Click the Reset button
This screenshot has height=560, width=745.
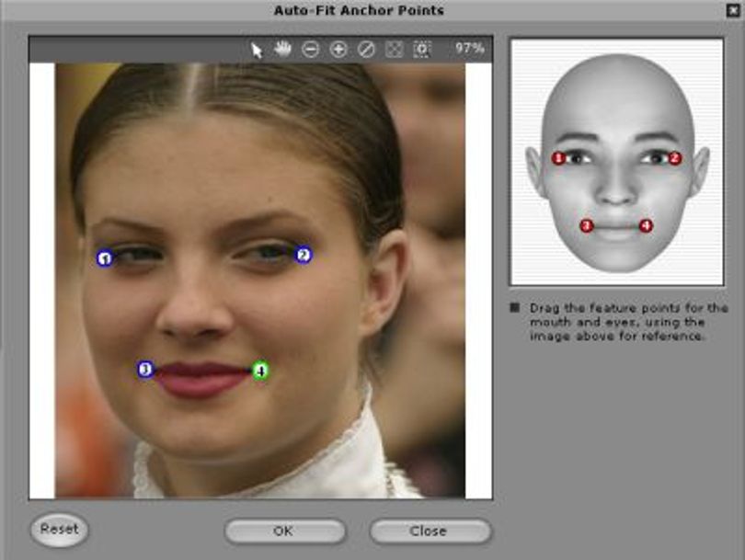point(60,530)
